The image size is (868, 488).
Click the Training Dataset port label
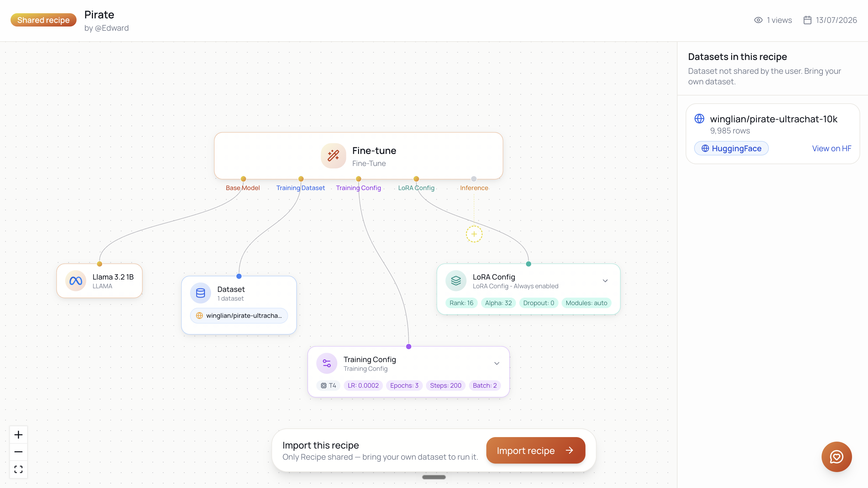pyautogui.click(x=300, y=188)
